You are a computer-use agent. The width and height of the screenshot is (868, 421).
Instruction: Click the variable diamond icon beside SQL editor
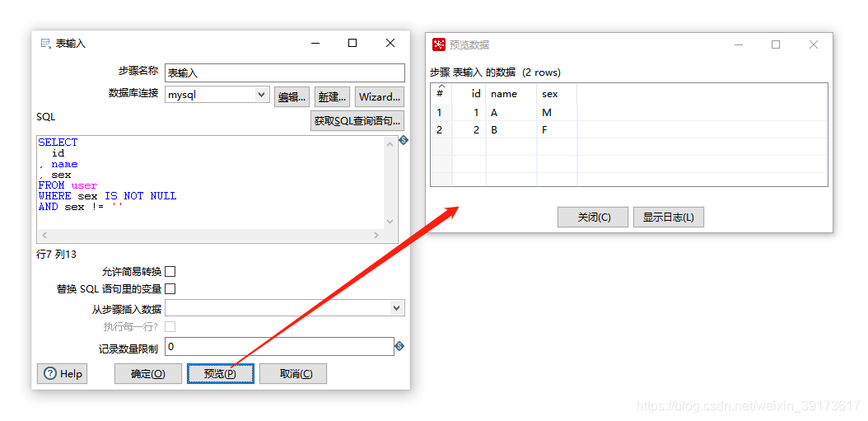(x=404, y=140)
